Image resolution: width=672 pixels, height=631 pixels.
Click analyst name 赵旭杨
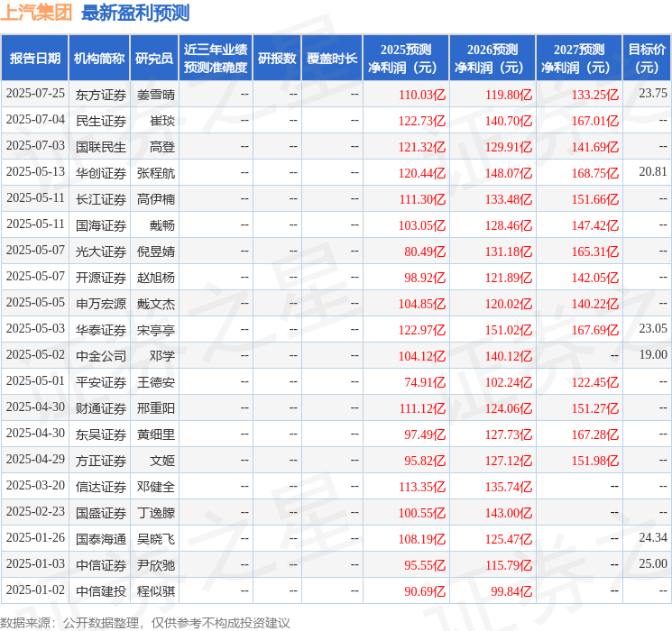(156, 278)
